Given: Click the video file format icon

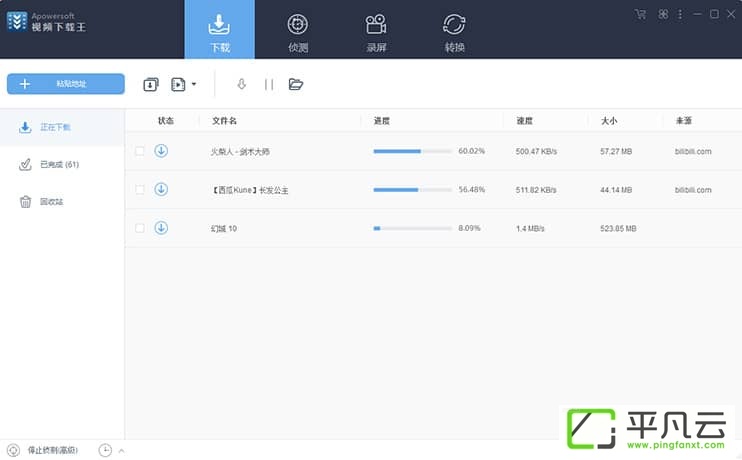Looking at the screenshot, I should (178, 84).
